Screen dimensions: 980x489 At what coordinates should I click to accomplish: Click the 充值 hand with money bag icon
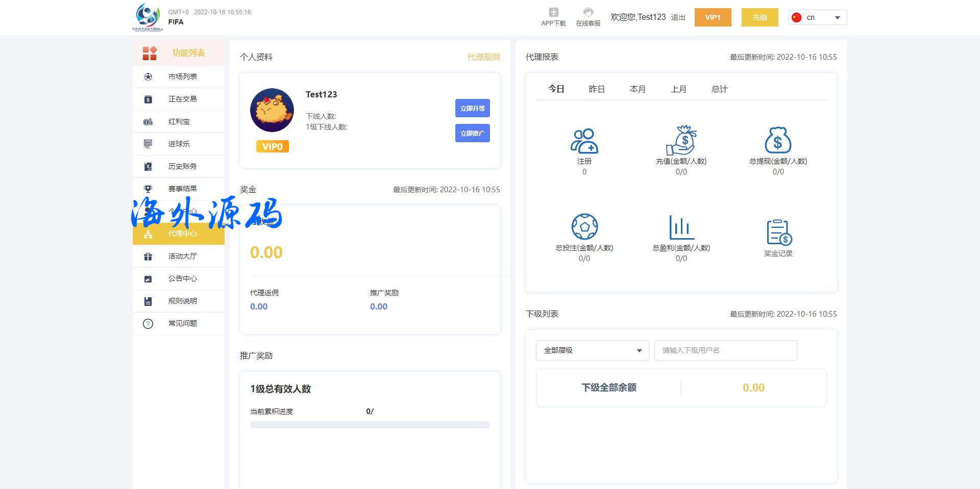[x=681, y=140]
